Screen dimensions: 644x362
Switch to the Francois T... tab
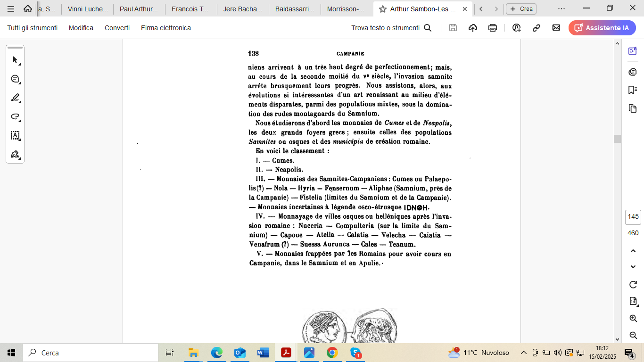[191, 9]
